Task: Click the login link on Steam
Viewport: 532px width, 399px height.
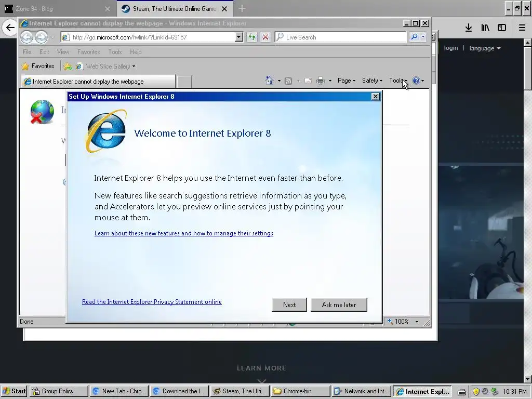Action: [451, 48]
